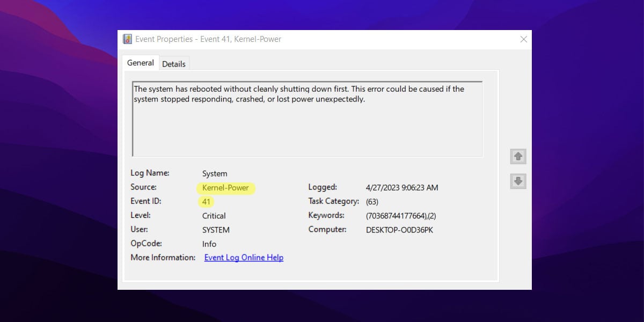Image resolution: width=644 pixels, height=322 pixels.
Task: Select the highlighted Event ID 41
Action: coord(206,201)
